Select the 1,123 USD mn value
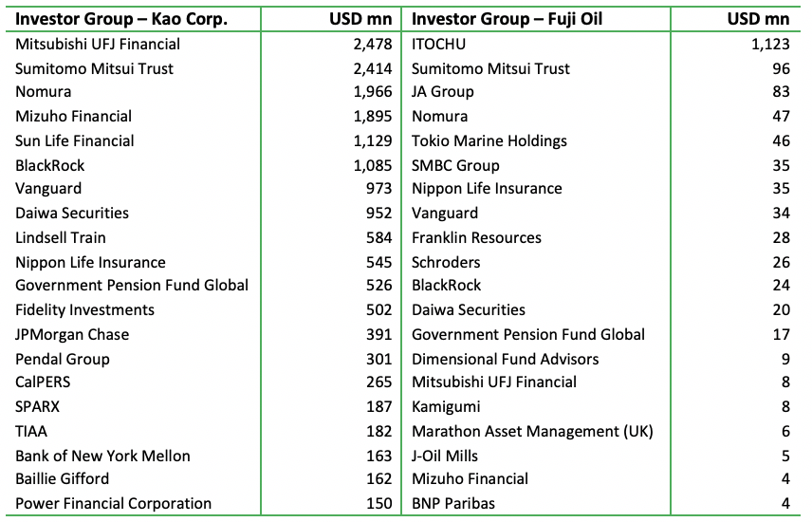The height and width of the screenshot is (522, 812). (x=769, y=44)
